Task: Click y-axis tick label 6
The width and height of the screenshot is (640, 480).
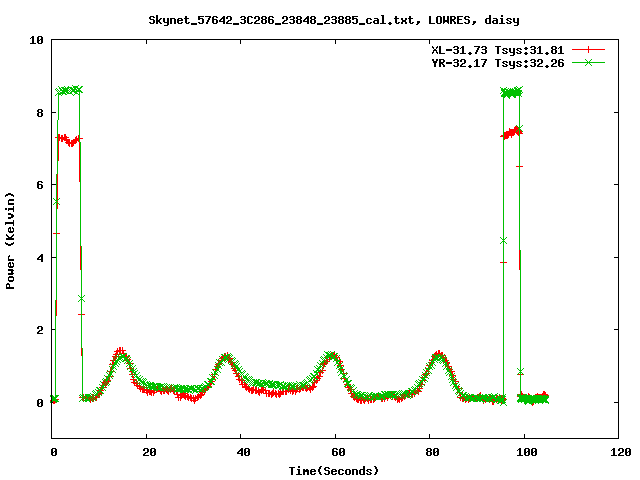Action: pos(40,185)
